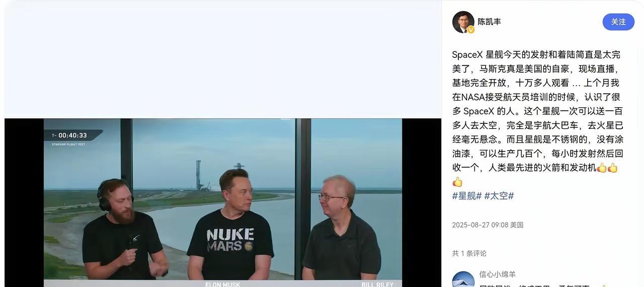Image resolution: width=644 pixels, height=287 pixels.
Task: Click the BILL RILEY name caption
Action: click(377, 284)
